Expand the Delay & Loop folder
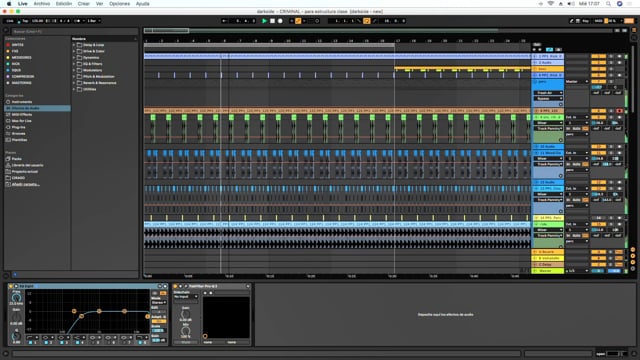 click(x=74, y=45)
